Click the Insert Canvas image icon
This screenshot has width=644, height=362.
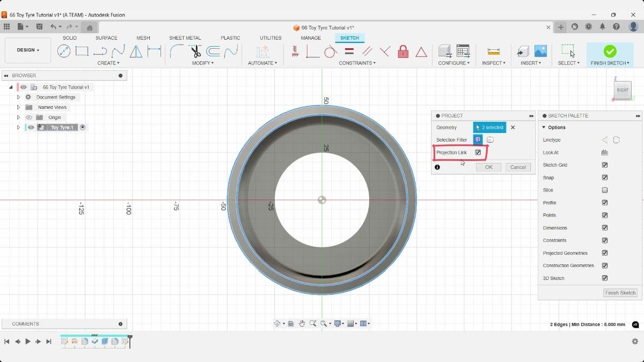[540, 51]
